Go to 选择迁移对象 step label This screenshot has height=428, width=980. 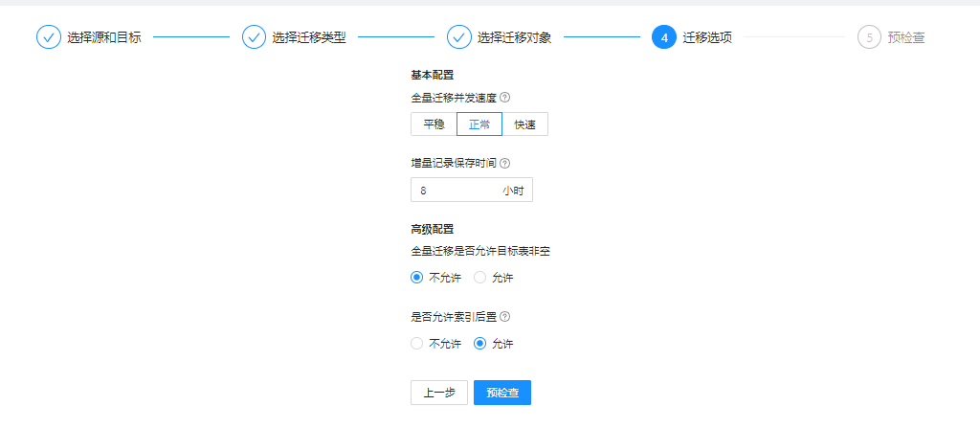[x=514, y=37]
